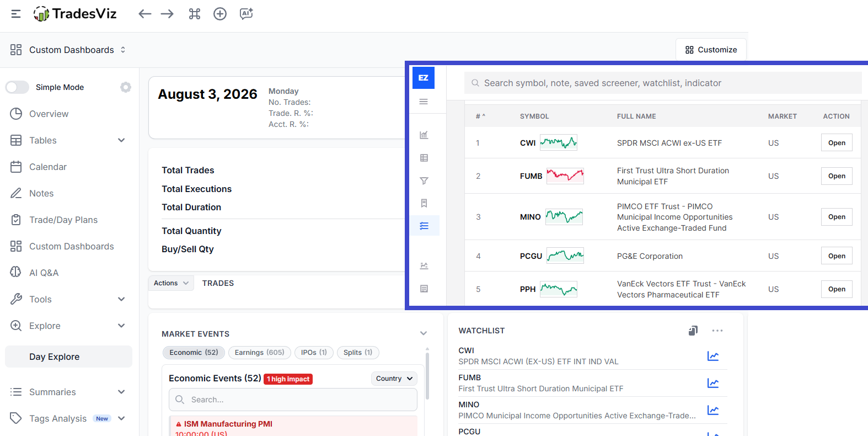Click the '1 high impact' red badge

pos(288,379)
